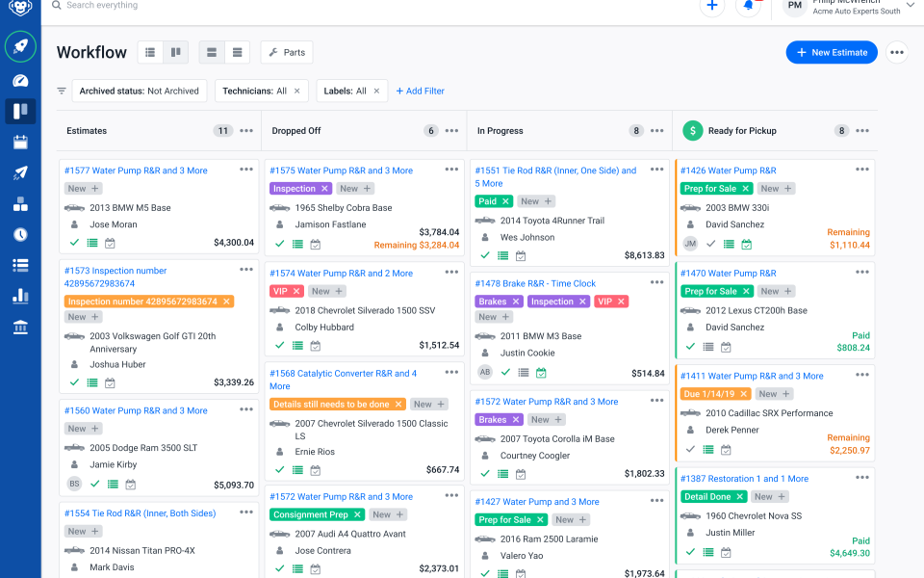Select the expanded card density view

[x=212, y=52]
